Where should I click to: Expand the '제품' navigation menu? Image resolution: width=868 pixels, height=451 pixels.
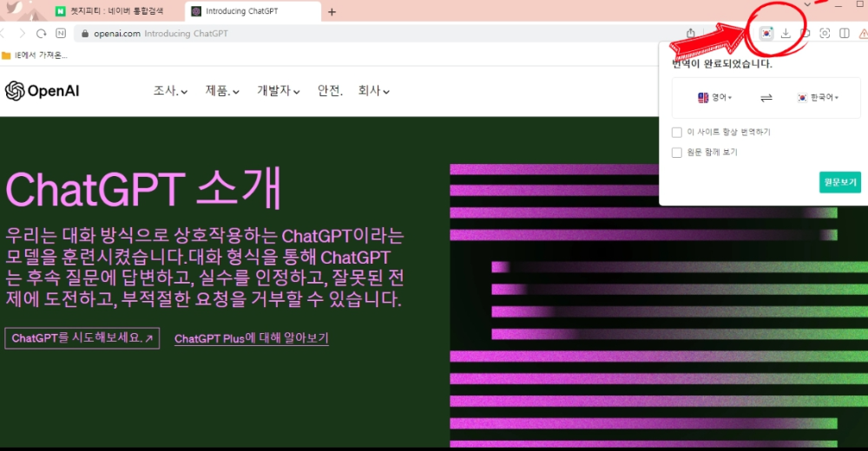click(x=222, y=91)
